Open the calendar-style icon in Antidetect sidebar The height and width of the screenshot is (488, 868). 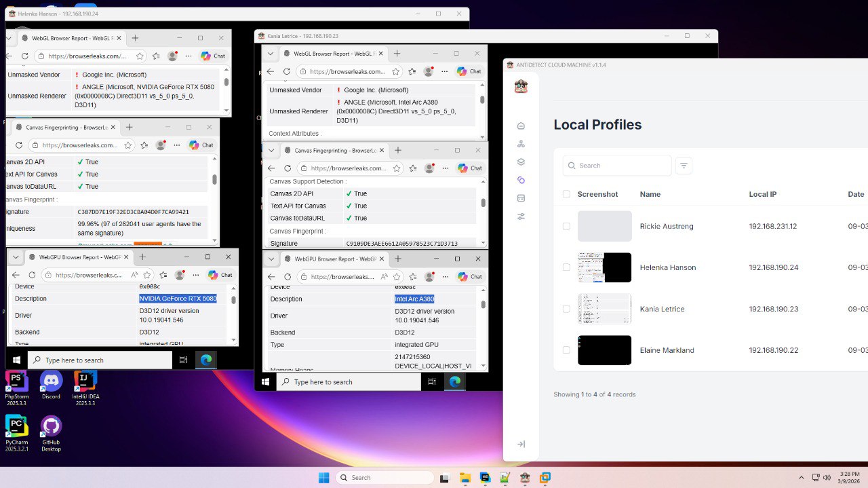521,198
